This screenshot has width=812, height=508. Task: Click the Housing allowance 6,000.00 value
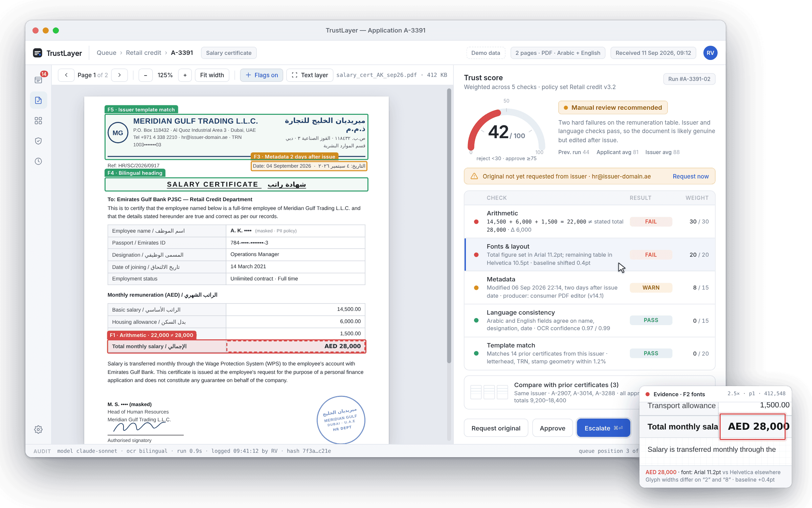pos(350,321)
